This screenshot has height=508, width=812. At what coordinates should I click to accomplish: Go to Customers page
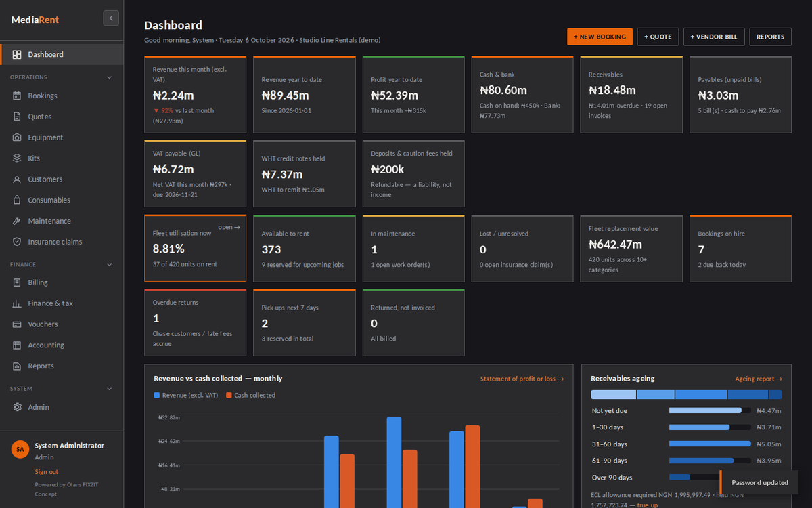pos(62,179)
